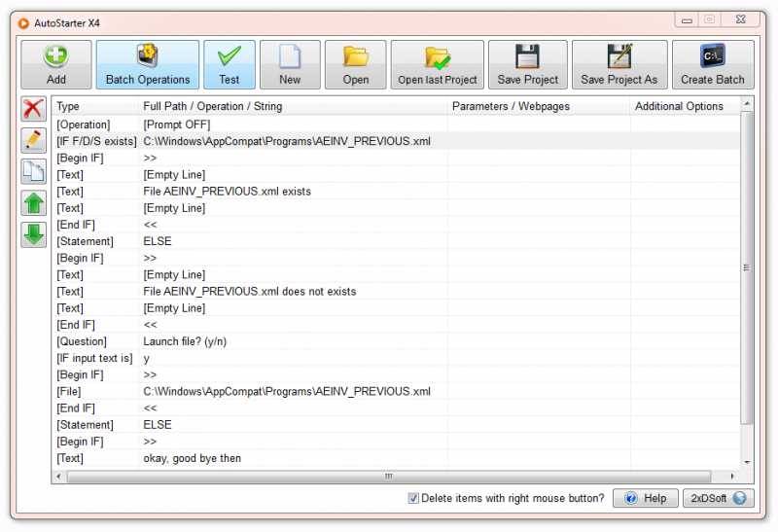This screenshot has width=778, height=532.
Task: Move item down with green arrow
Action: click(x=34, y=234)
